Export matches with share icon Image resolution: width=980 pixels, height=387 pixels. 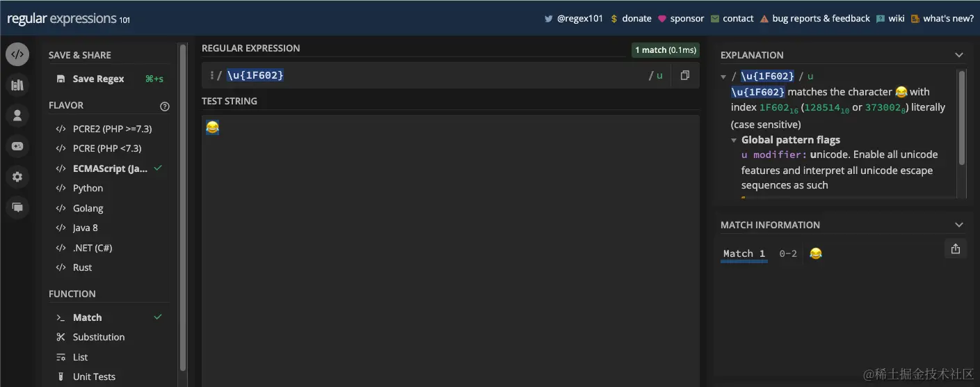pos(956,248)
